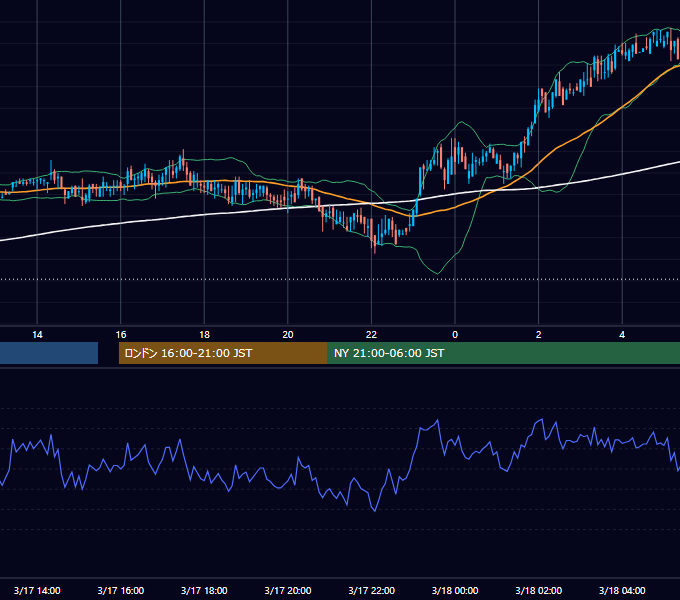Click the 3/17 22:00 date label
The image size is (680, 600).
[x=372, y=590]
